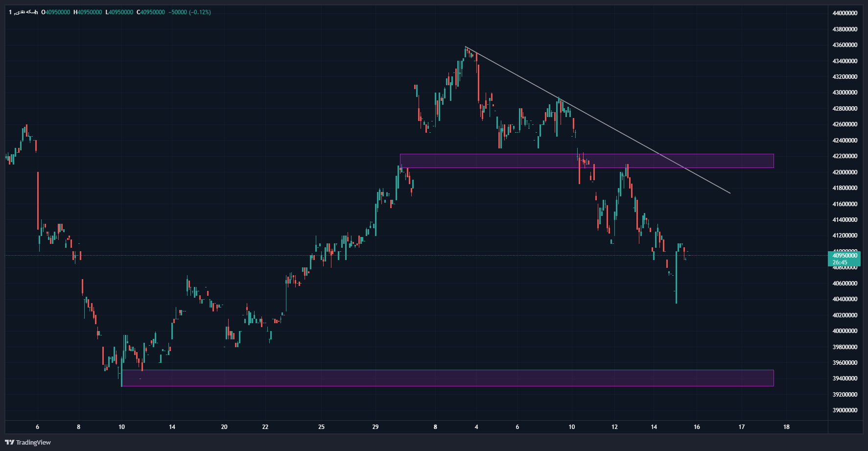This screenshot has height=451, width=868.
Task: Click the 44000000 price axis label
Action: (x=845, y=13)
